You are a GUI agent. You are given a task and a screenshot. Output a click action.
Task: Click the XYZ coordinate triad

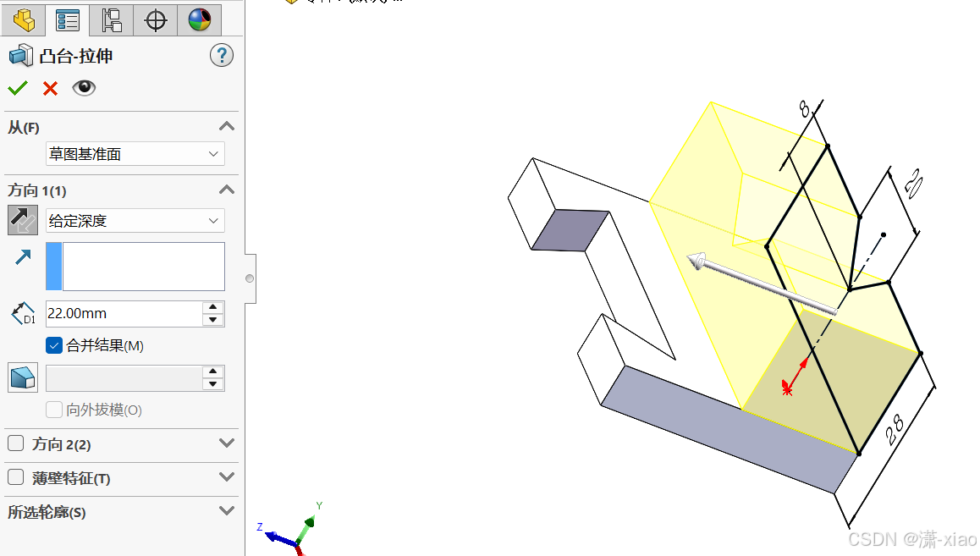click(x=290, y=529)
